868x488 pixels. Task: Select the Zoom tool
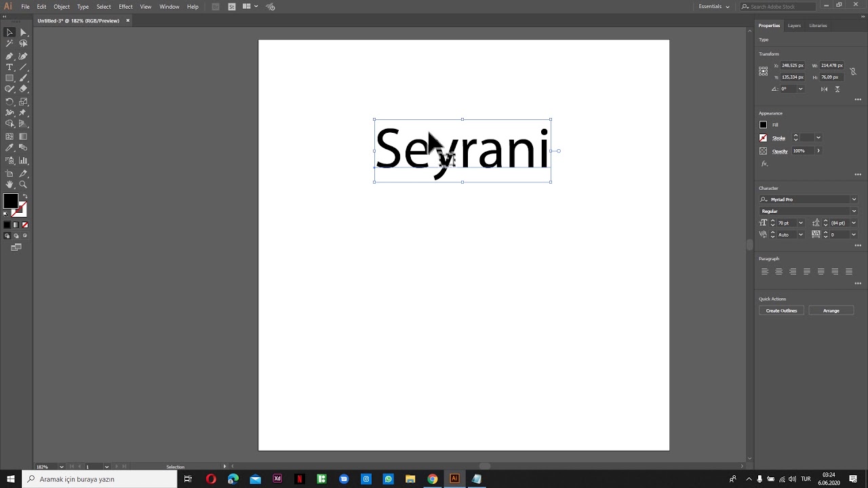point(23,184)
